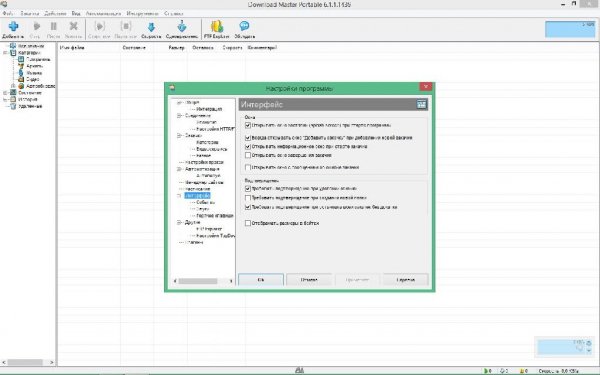Collapse the Закачки node in settings tree
The image size is (600, 375).
point(179,135)
